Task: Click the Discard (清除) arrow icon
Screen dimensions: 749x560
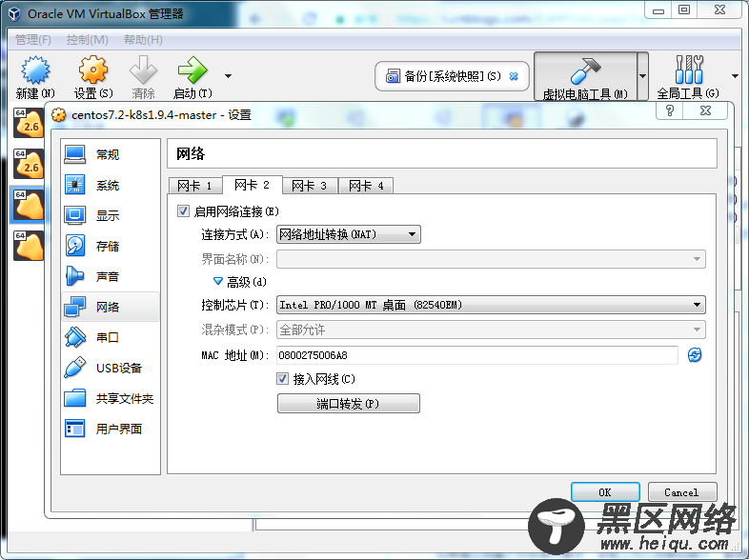Action: (143, 70)
